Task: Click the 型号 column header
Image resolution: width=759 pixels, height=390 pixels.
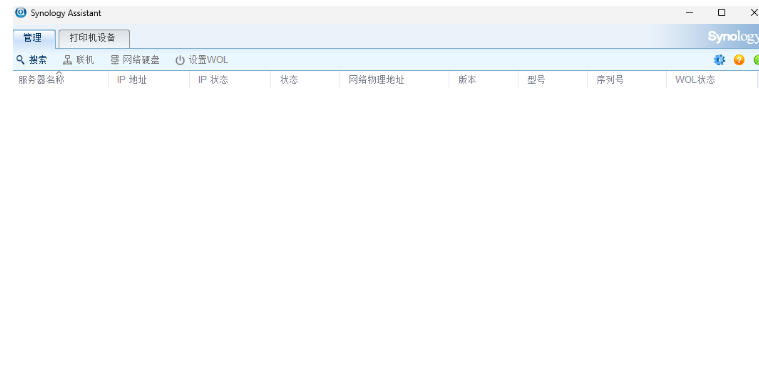Action: coord(553,80)
